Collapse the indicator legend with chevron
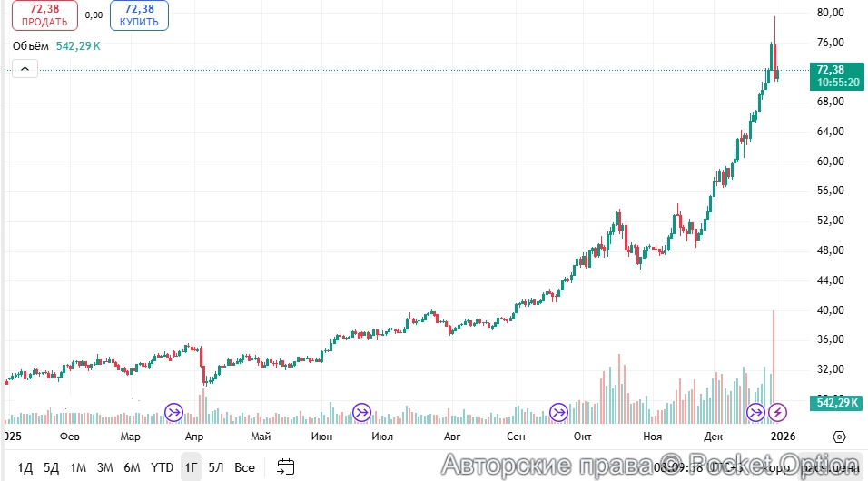Viewport: 868px width, 481px height. point(25,68)
